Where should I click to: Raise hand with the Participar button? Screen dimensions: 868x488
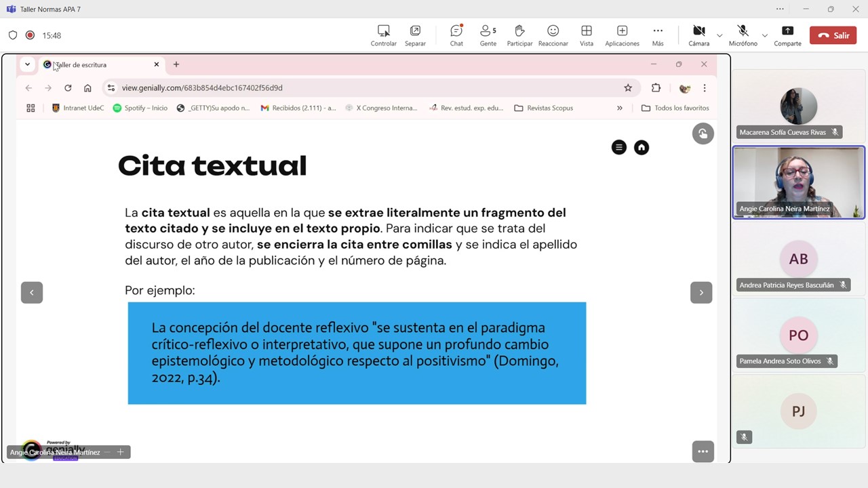tap(519, 35)
